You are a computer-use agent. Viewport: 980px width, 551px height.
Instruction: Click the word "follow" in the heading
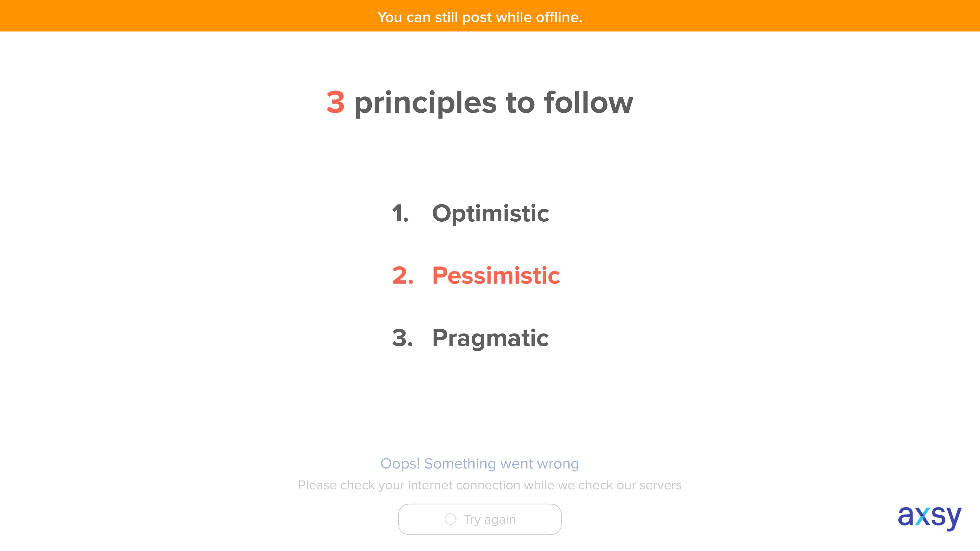pos(588,102)
